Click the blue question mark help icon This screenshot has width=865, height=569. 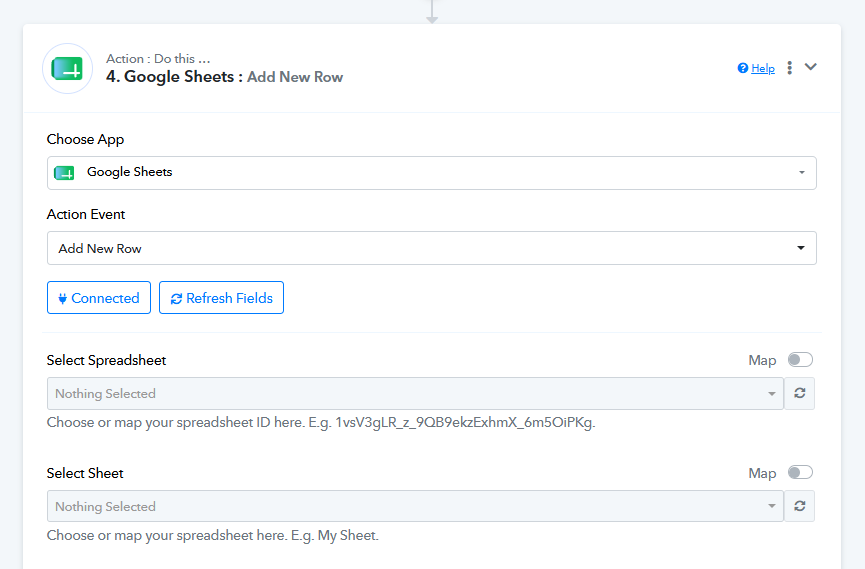coord(743,68)
